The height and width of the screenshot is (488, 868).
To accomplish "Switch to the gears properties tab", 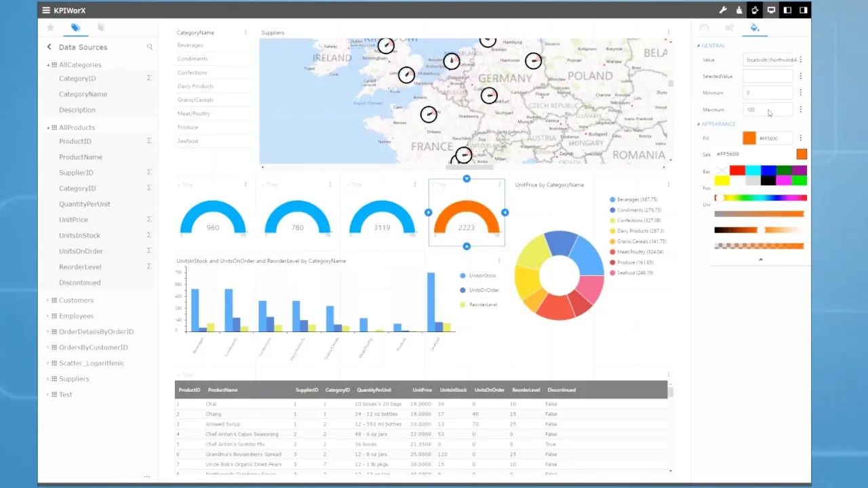I will [x=729, y=28].
